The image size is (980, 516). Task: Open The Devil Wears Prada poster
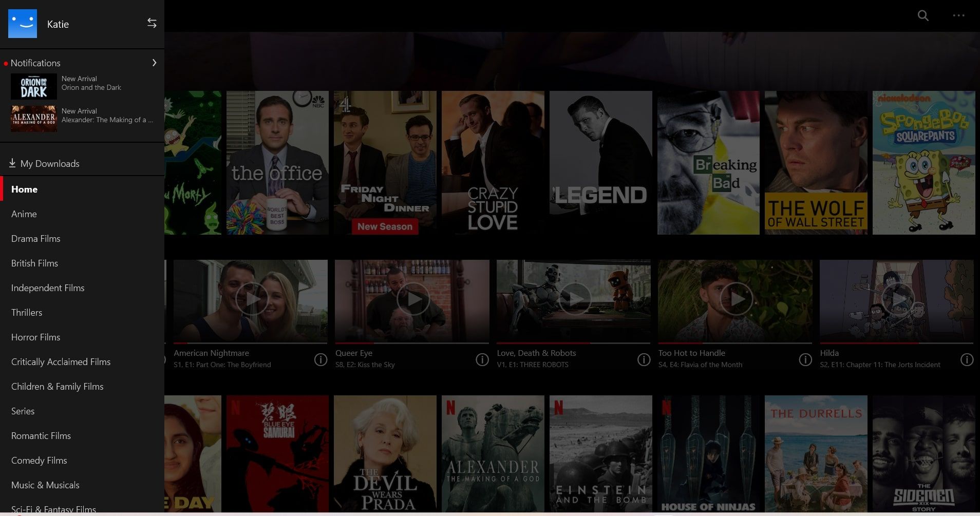(x=385, y=453)
